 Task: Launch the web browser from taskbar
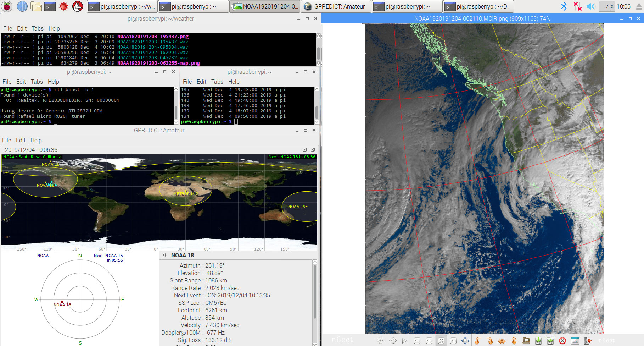point(22,6)
